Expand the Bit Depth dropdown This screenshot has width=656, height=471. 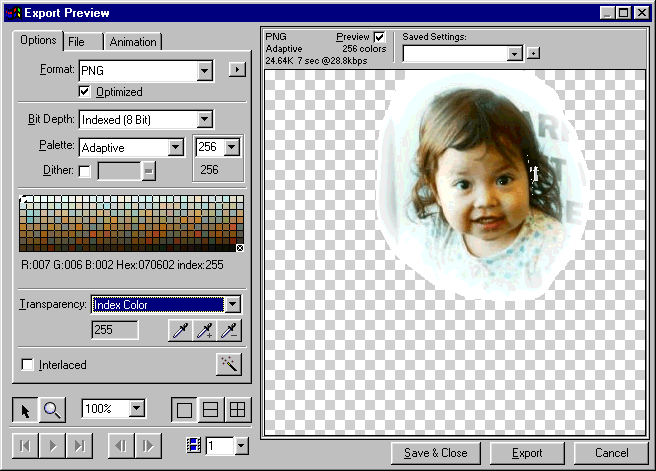pyautogui.click(x=205, y=120)
